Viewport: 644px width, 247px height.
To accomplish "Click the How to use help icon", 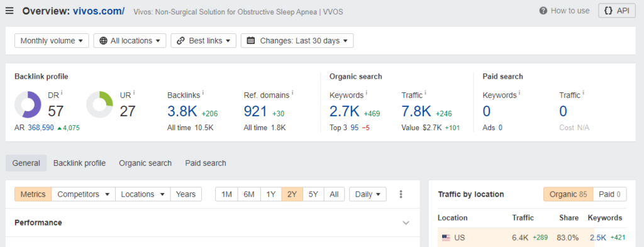I will point(543,11).
